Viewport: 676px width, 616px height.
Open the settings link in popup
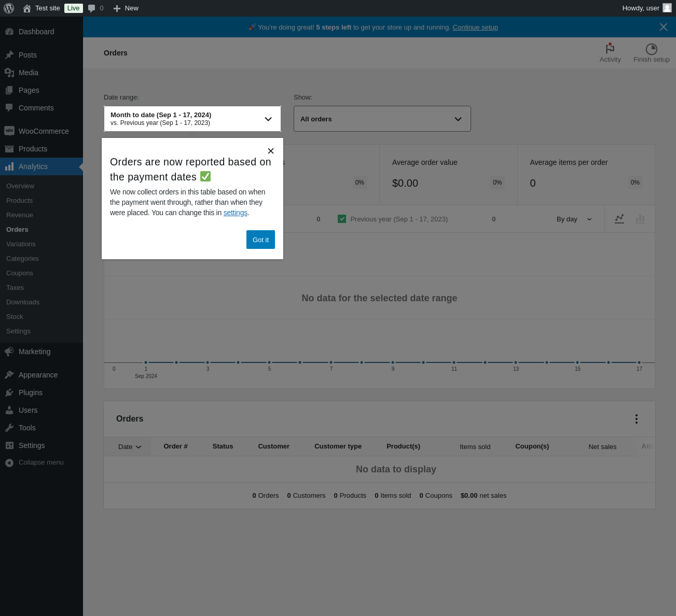(235, 213)
